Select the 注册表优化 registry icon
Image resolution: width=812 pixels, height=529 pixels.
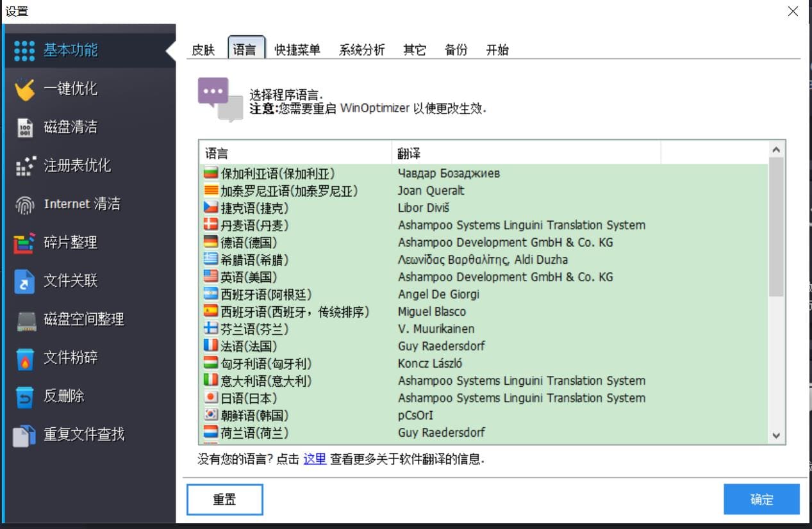coord(24,166)
